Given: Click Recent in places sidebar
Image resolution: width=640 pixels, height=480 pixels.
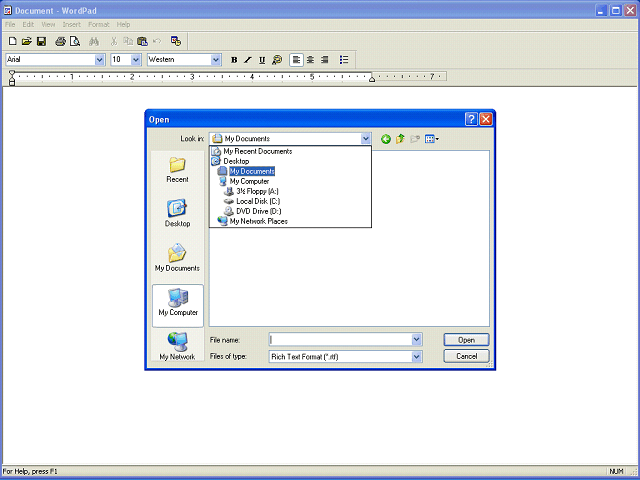Looking at the screenshot, I should click(178, 170).
